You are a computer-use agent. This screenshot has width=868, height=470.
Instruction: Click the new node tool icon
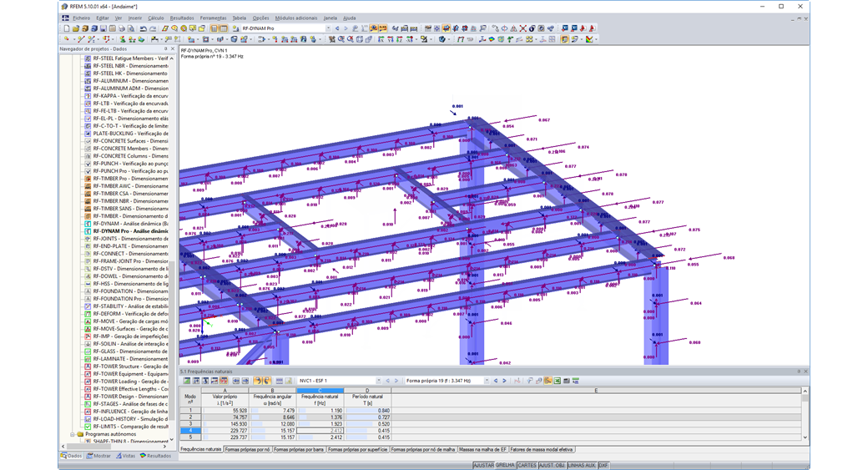[x=67, y=39]
